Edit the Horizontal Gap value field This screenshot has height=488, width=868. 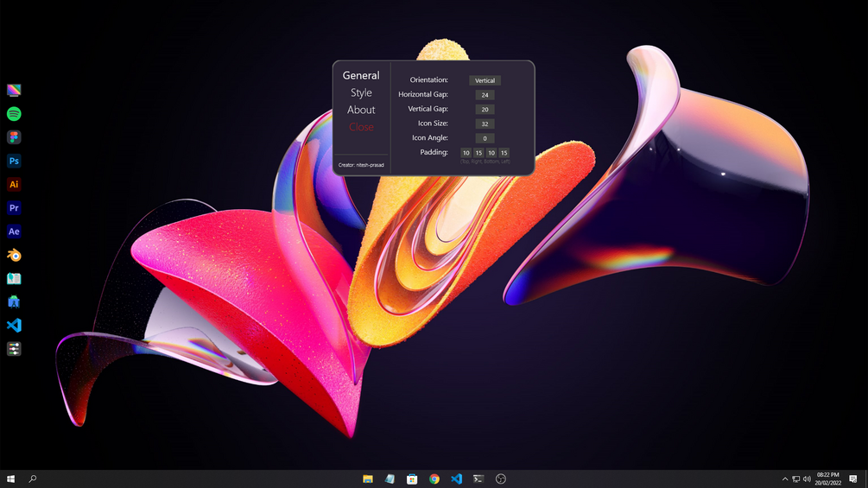pyautogui.click(x=485, y=95)
